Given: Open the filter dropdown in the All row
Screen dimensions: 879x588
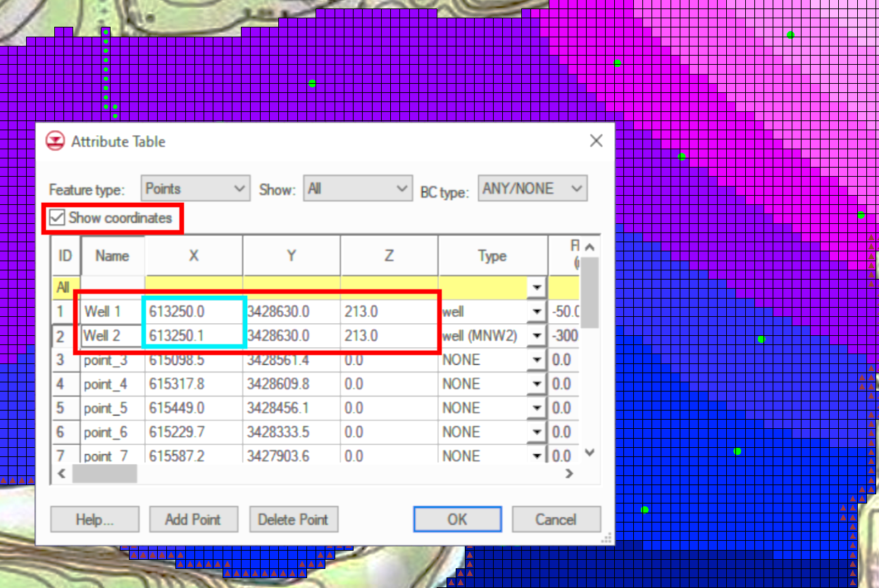Looking at the screenshot, I should pyautogui.click(x=537, y=287).
